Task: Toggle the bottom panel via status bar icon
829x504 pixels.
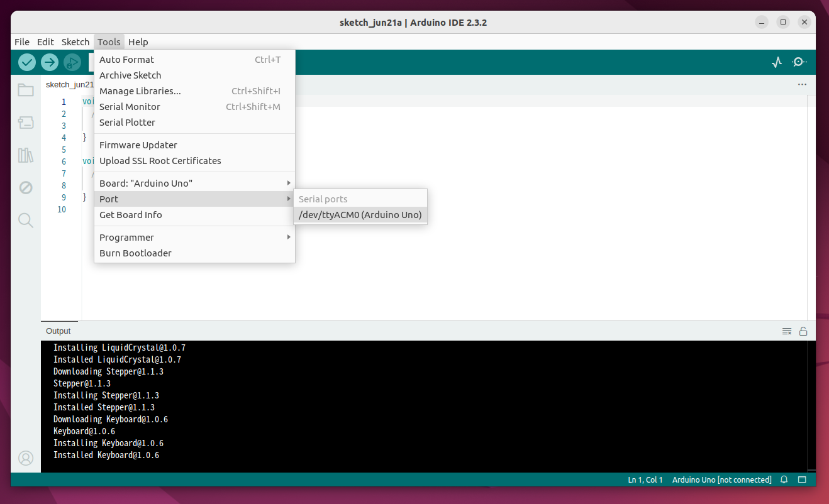Action: [802, 479]
